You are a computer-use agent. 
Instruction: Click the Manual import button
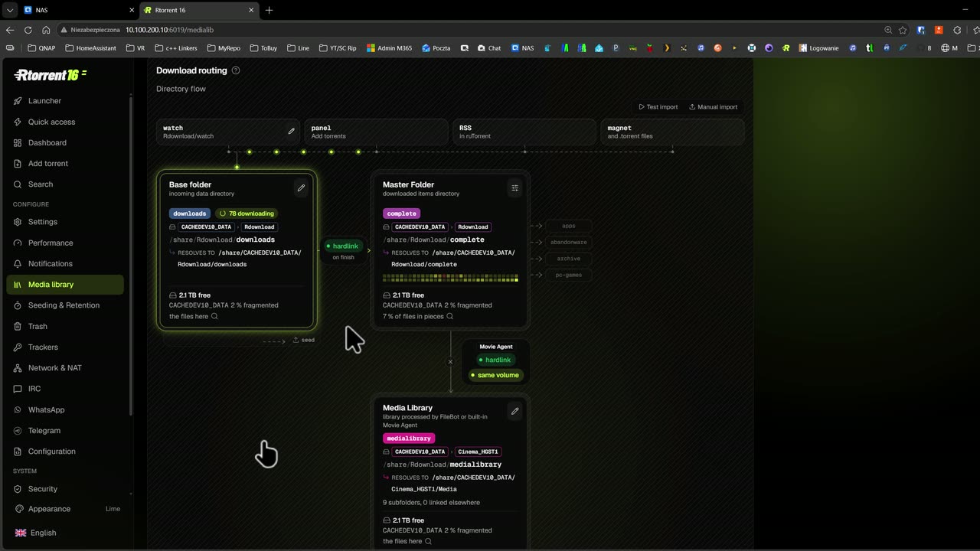coord(714,107)
